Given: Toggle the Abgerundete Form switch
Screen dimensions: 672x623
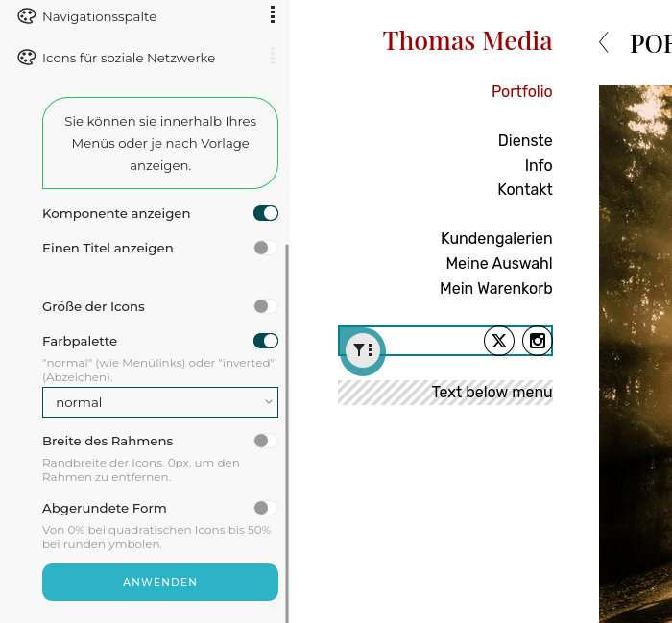Looking at the screenshot, I should pos(266,508).
